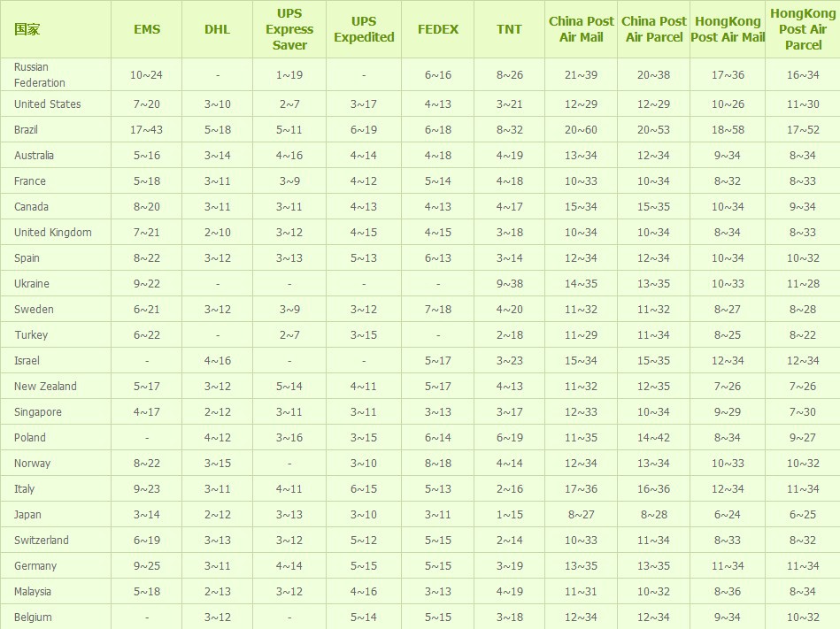Select the United States row label
Viewport: 840px width, 629px height.
[x=47, y=104]
